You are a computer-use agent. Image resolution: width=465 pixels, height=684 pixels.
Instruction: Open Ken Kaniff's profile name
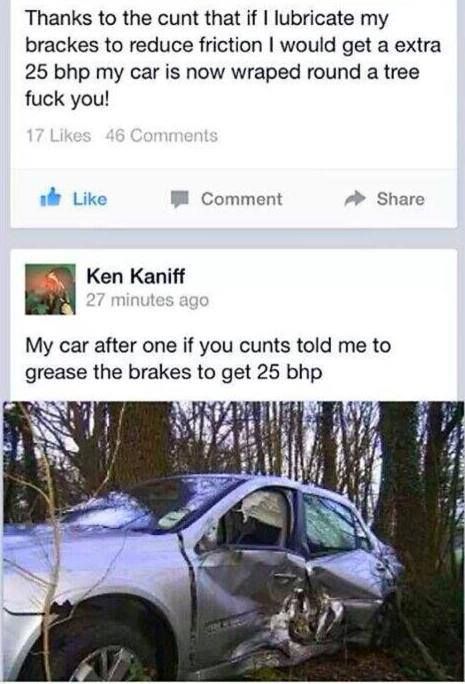click(136, 276)
